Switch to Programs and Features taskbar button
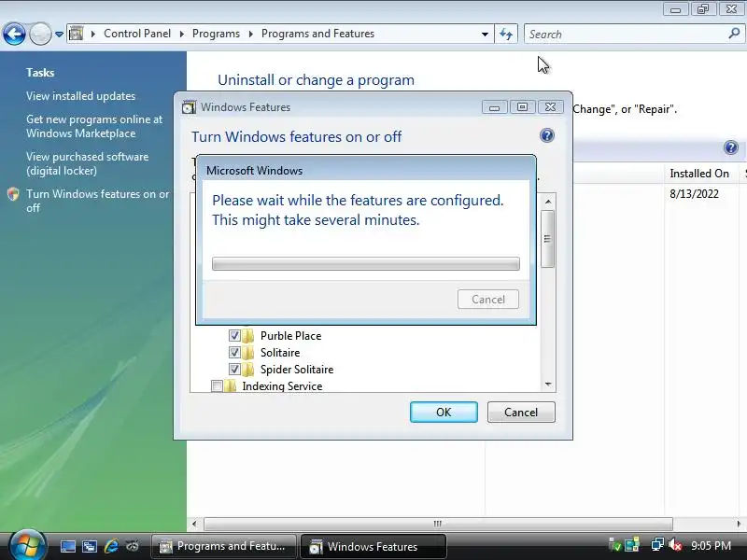Image resolution: width=747 pixels, height=560 pixels. (x=223, y=546)
